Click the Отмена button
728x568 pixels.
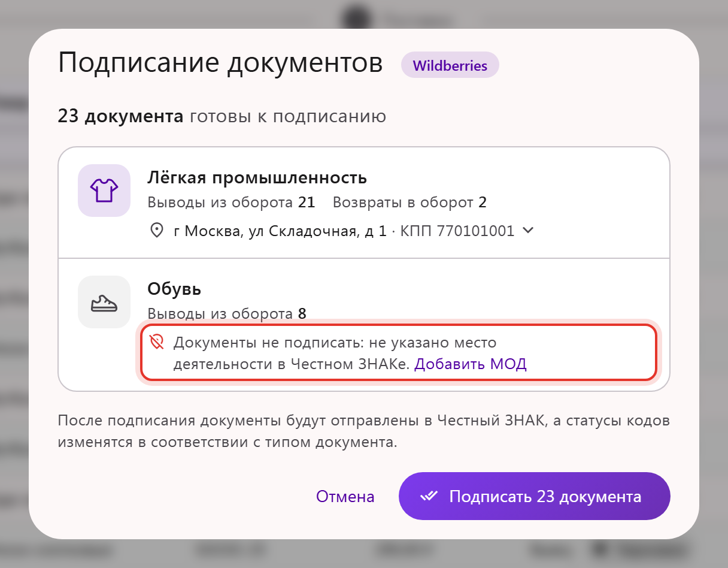point(345,497)
